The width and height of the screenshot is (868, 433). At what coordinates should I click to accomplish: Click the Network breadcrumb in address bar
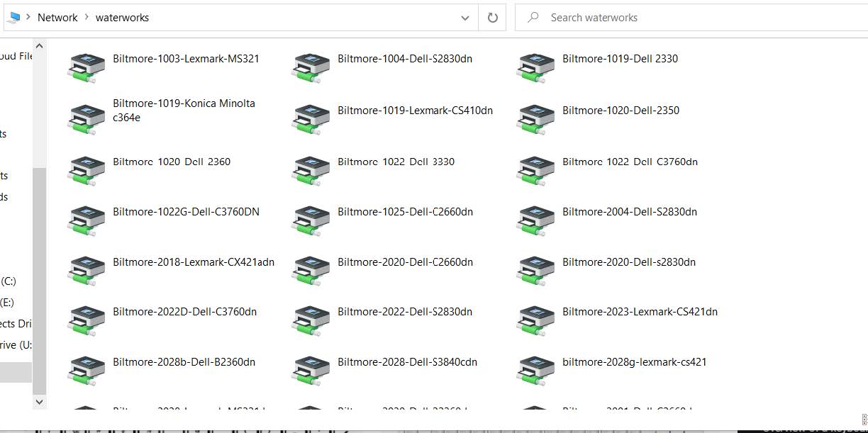[57, 18]
